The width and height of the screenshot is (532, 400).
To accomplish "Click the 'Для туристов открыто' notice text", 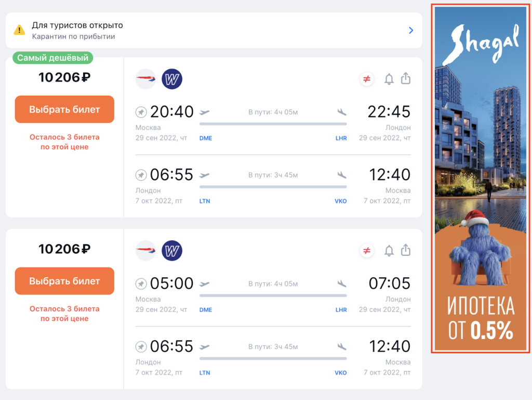I will coord(77,25).
